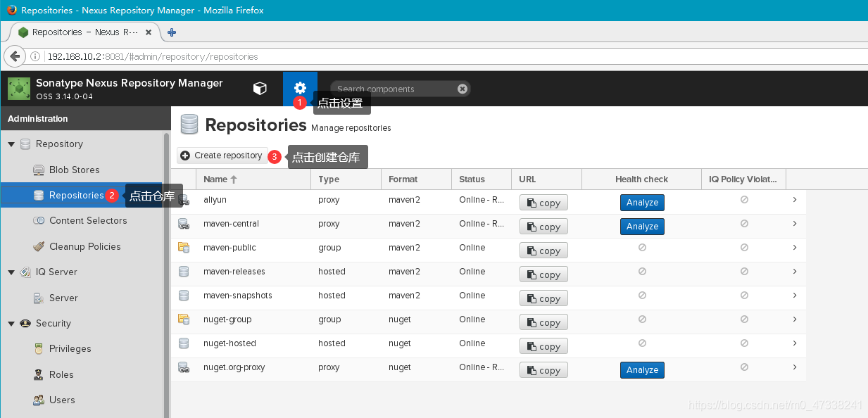The image size is (868, 418).
Task: Copy URL of maven-central repository
Action: click(x=543, y=227)
